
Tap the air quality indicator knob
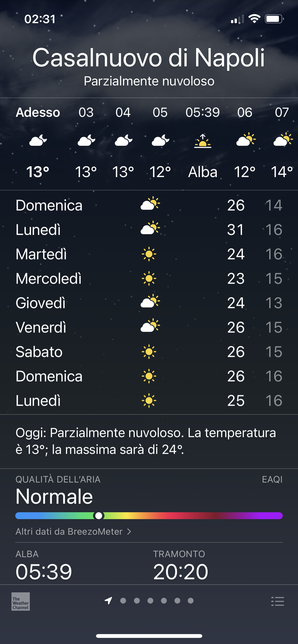click(x=99, y=516)
